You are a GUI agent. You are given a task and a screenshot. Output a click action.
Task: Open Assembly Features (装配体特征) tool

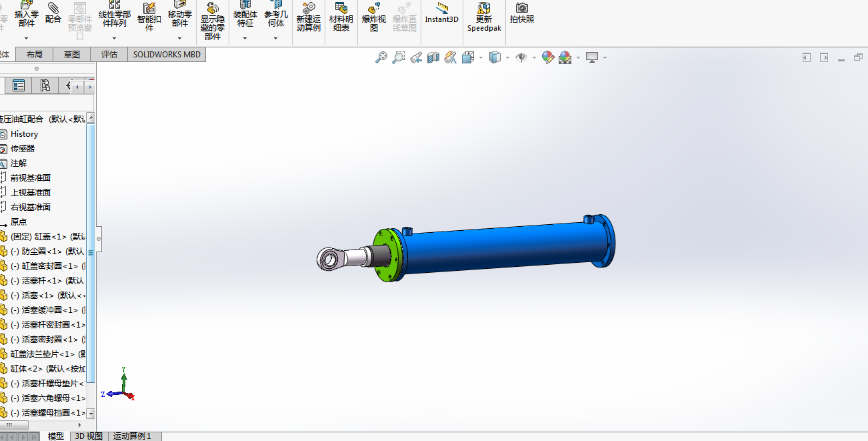click(x=245, y=13)
